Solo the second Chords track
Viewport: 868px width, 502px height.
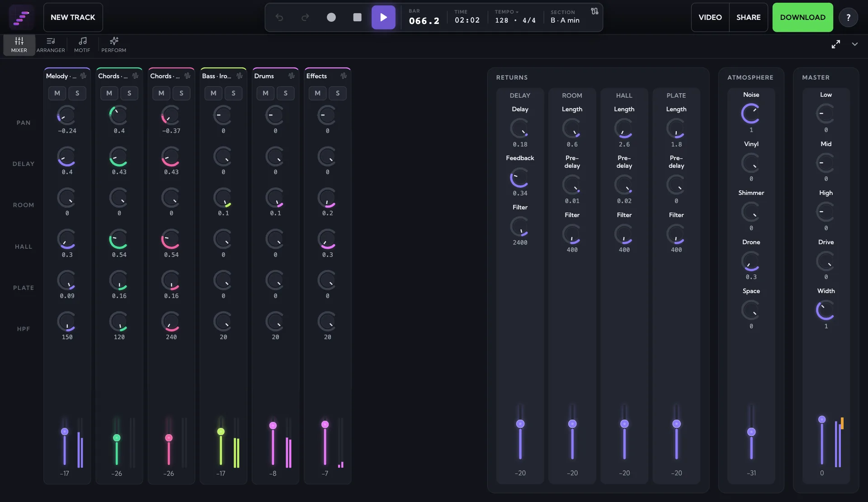(x=181, y=93)
